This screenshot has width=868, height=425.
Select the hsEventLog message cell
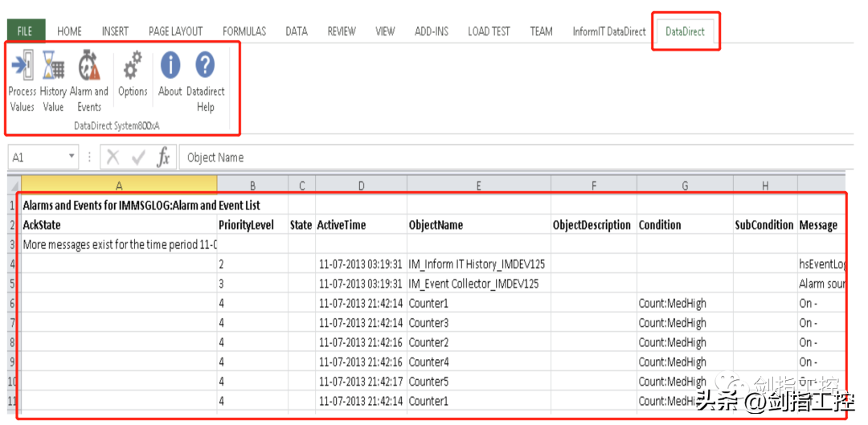[x=821, y=264]
